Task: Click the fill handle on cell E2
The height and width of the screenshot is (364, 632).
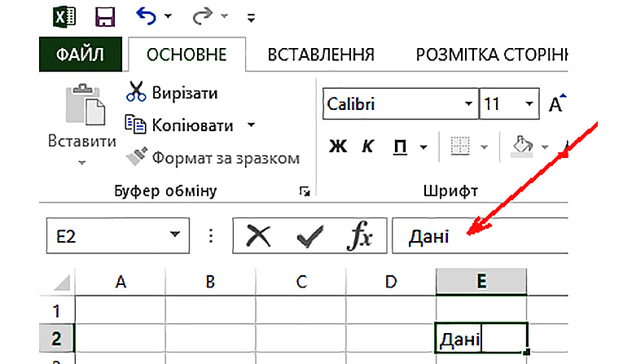Action: coord(527,353)
